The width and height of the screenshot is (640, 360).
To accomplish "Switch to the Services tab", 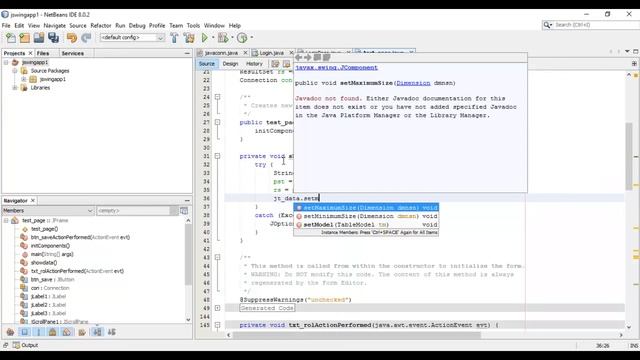I will 73,53.
